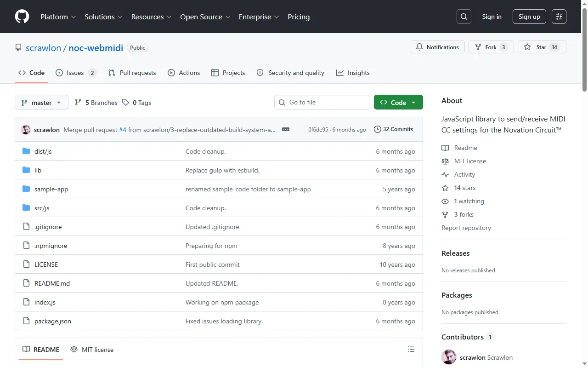
Task: Open the src/js folder
Action: 42,208
